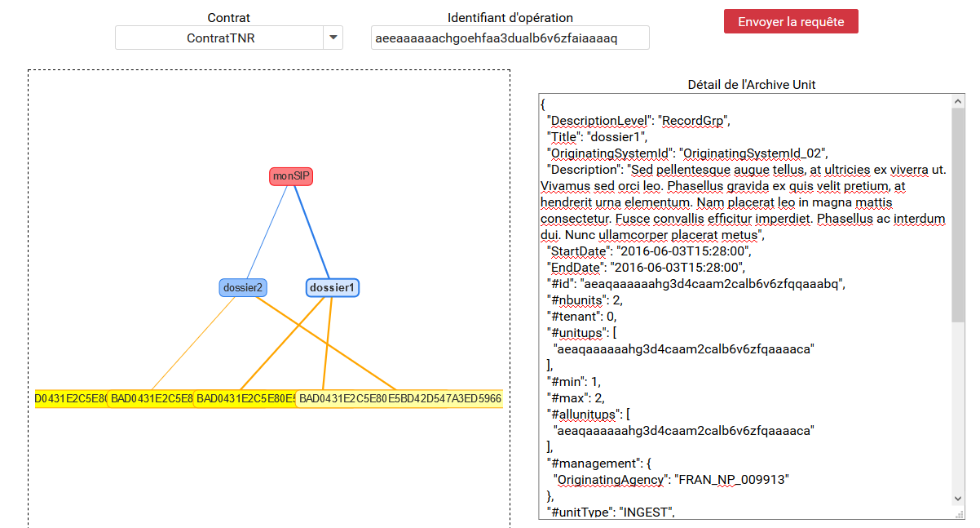Select the second yellow BAD0431E2C5E8 node
980x528 pixels.
[151, 398]
